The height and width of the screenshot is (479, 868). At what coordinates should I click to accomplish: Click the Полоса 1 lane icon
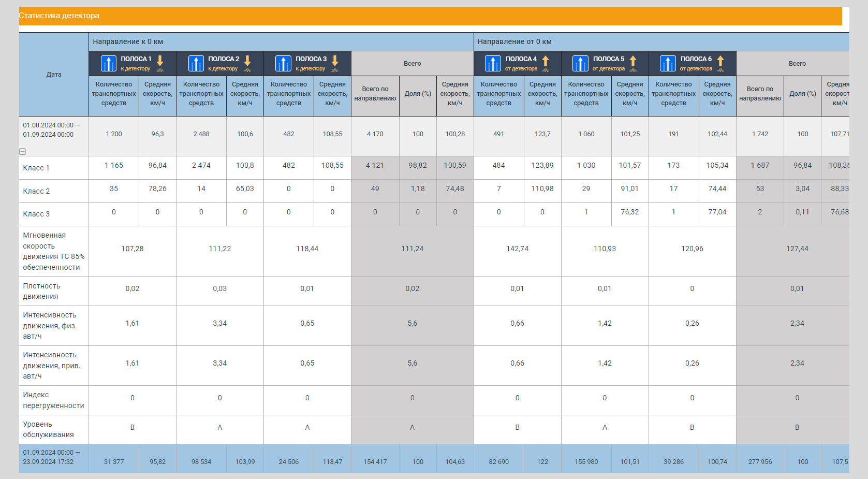[108, 63]
